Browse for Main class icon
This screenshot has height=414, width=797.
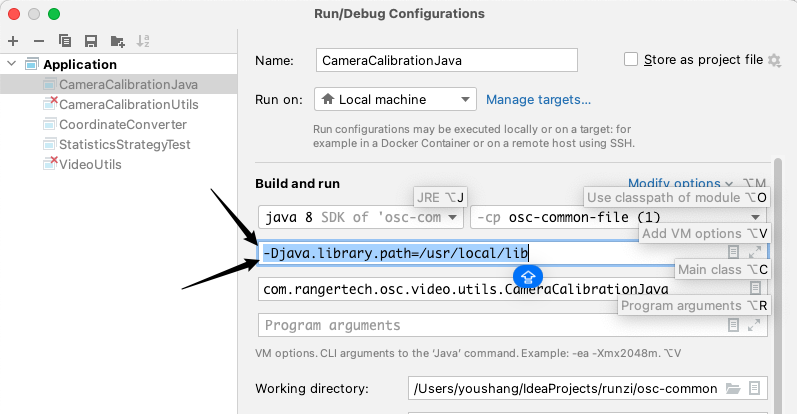click(755, 288)
